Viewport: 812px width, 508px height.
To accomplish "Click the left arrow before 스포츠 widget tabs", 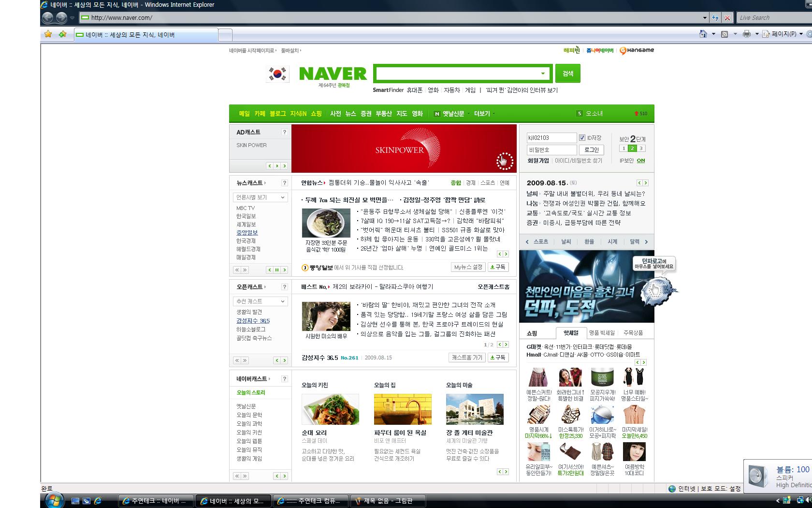I will tap(527, 241).
